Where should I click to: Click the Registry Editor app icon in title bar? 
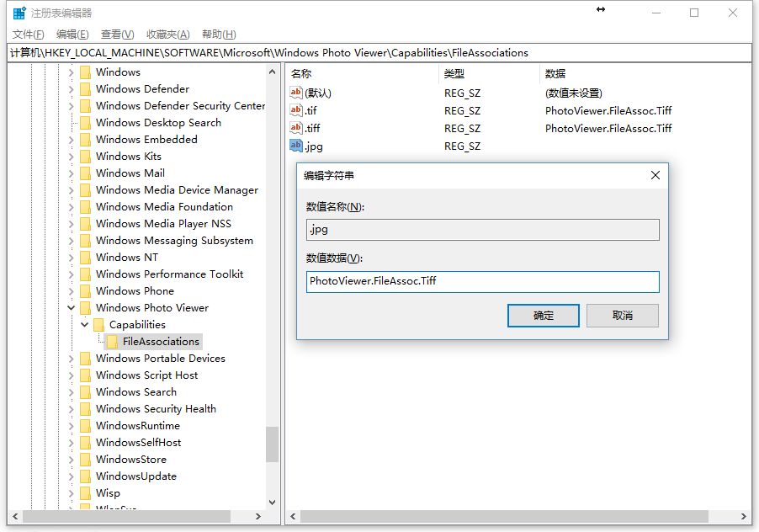click(x=19, y=13)
